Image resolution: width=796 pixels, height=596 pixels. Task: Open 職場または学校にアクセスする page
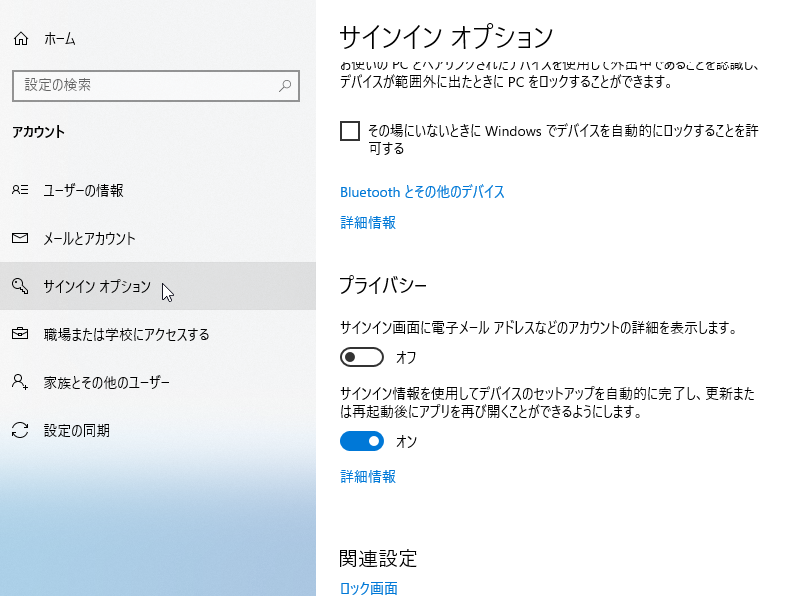(x=158, y=334)
